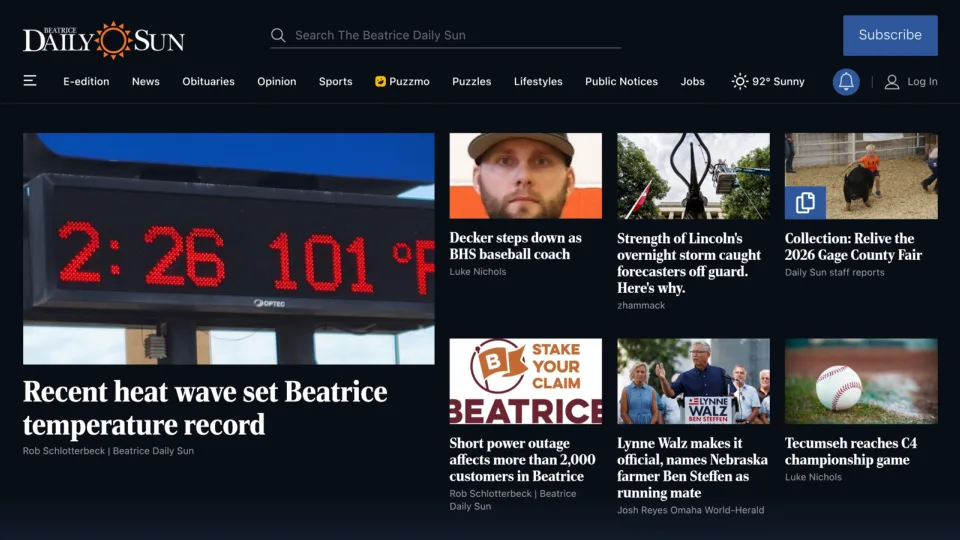Viewport: 960px width, 540px height.
Task: Click the 92° Sunny weather link
Action: tap(768, 81)
